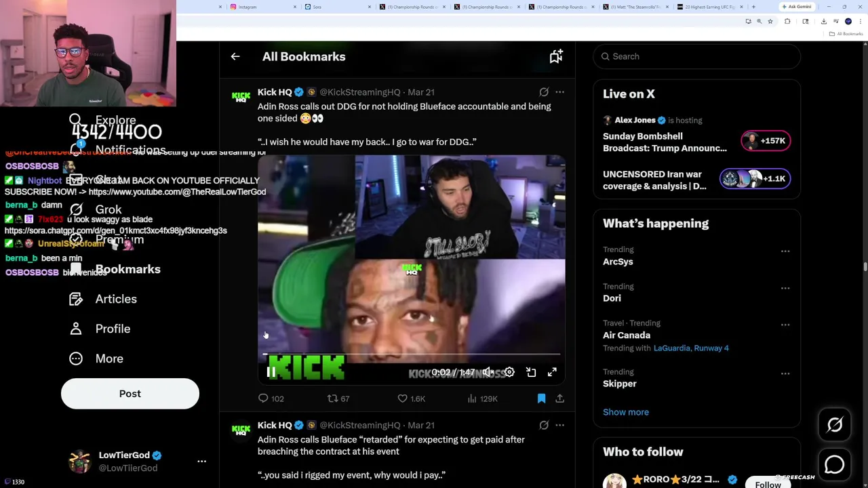Open the All Bookmarks folder in browser bar
The image size is (868, 488).
pos(847,34)
